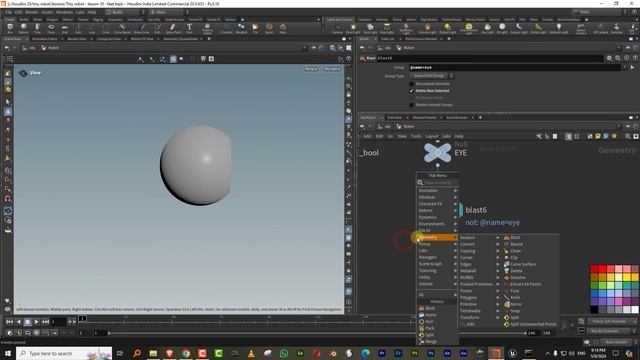Select the Font shelf tool
640x360 pixels.
click(x=189, y=28)
